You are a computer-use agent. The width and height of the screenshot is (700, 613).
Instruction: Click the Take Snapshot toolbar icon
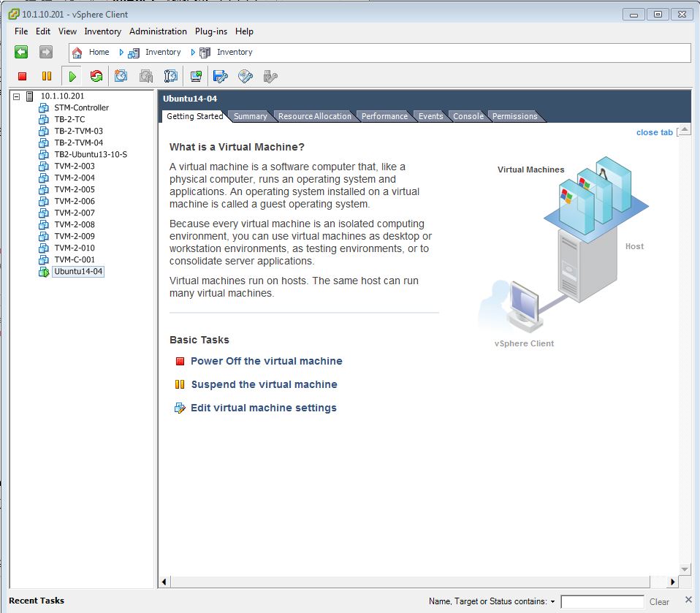121,76
